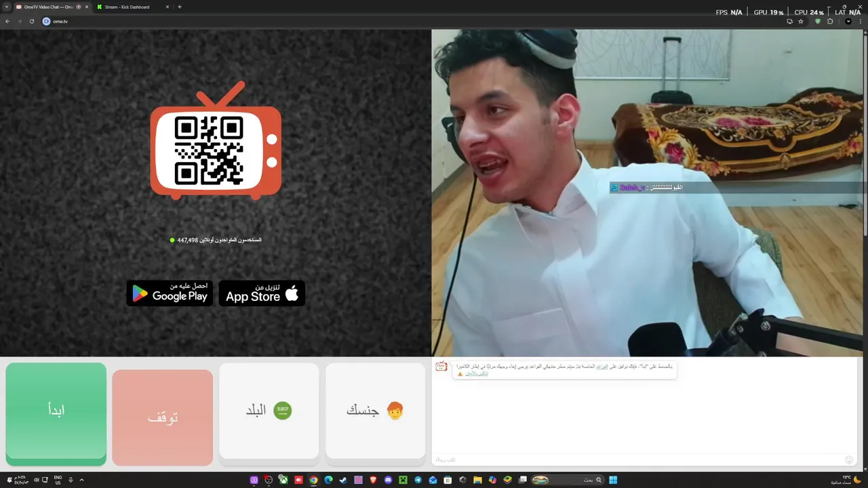Click the Google Play download badge
The height and width of the screenshot is (488, 868).
[170, 293]
